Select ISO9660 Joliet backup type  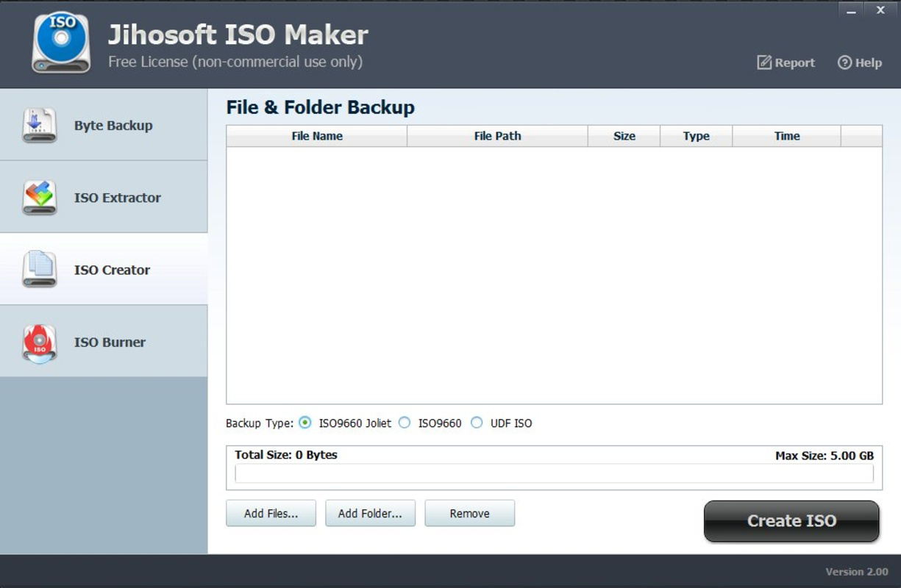click(x=305, y=423)
